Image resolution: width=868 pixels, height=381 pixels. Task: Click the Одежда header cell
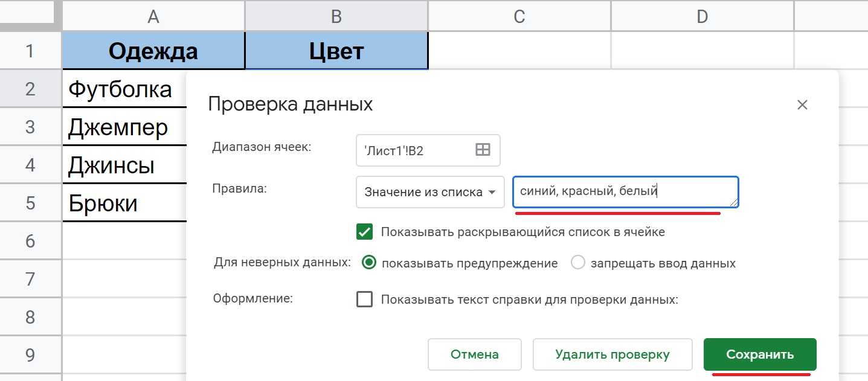click(153, 51)
